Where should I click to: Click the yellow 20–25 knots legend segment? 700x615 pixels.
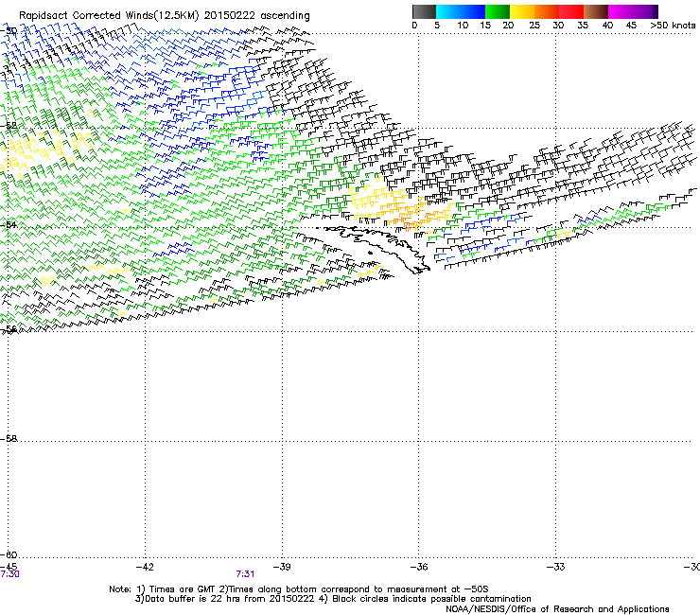click(x=522, y=11)
